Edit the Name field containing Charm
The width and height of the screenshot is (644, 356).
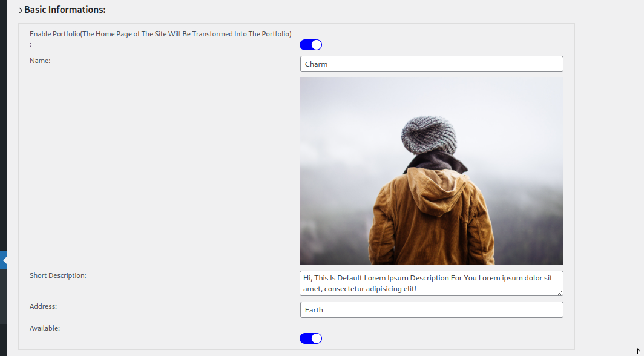tap(432, 64)
